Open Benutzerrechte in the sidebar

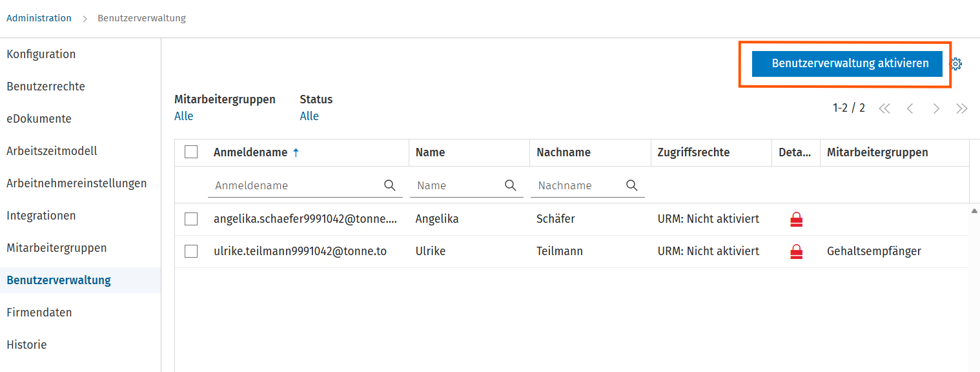click(x=46, y=87)
